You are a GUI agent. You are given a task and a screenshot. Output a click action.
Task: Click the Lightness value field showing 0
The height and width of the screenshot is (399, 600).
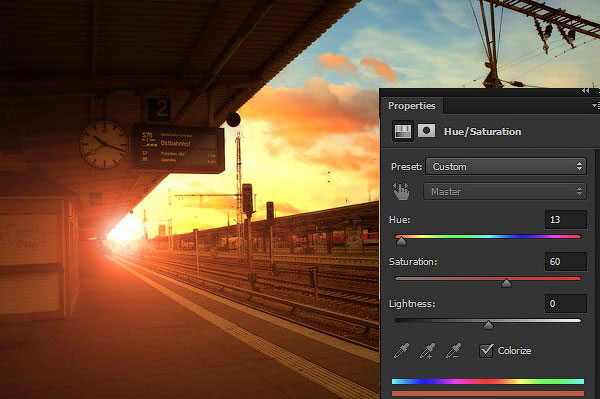pos(566,304)
